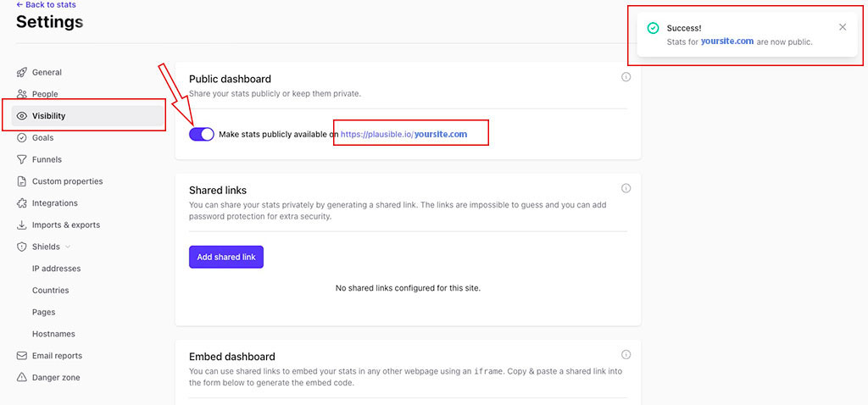Dismiss the Success notification with X
868x405 pixels.
point(842,27)
